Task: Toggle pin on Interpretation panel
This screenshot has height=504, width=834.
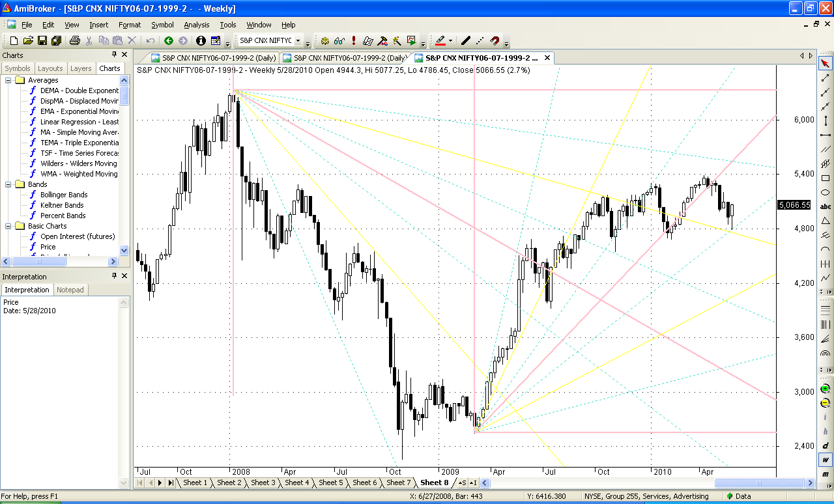Action: [x=115, y=276]
